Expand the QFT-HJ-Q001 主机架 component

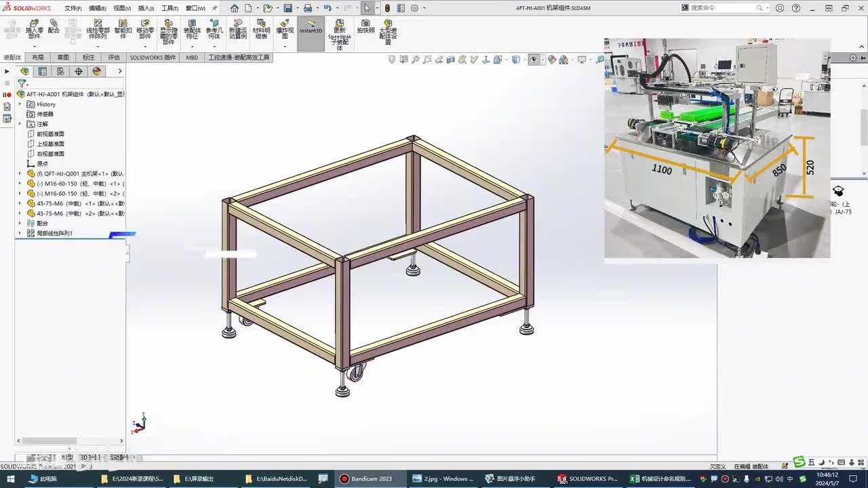(x=20, y=174)
